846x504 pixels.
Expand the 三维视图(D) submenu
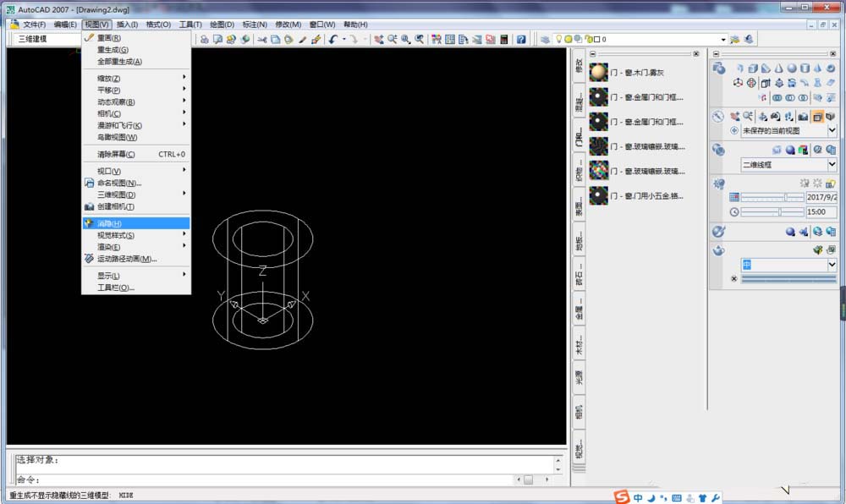pos(136,194)
